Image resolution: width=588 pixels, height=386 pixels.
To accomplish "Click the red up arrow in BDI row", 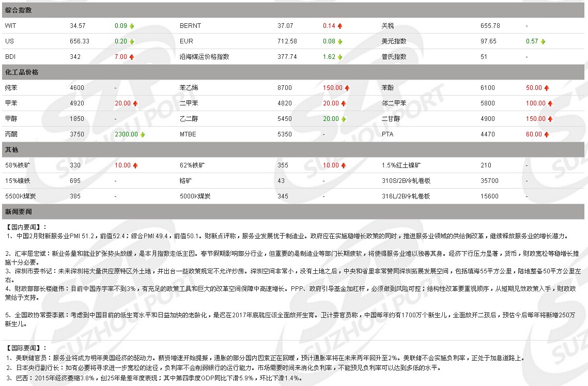I will 132,57.
